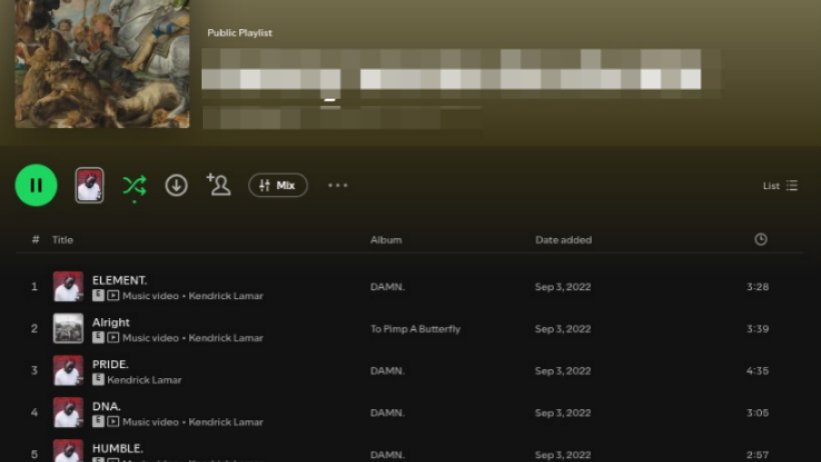This screenshot has width=821, height=462.
Task: Click track number 4 in the list
Action: click(35, 412)
